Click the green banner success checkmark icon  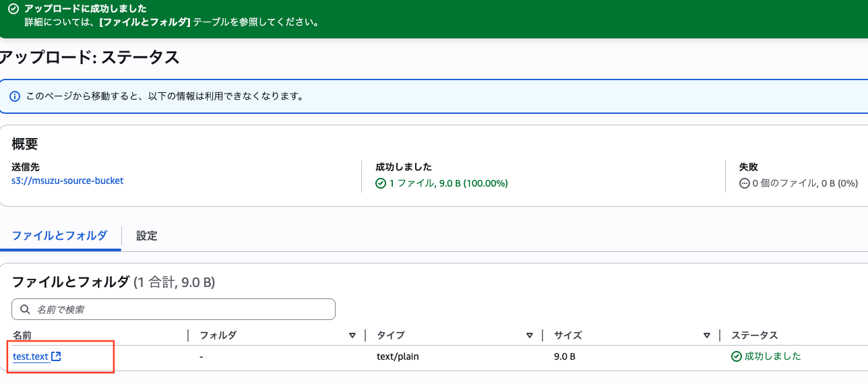pyautogui.click(x=13, y=9)
